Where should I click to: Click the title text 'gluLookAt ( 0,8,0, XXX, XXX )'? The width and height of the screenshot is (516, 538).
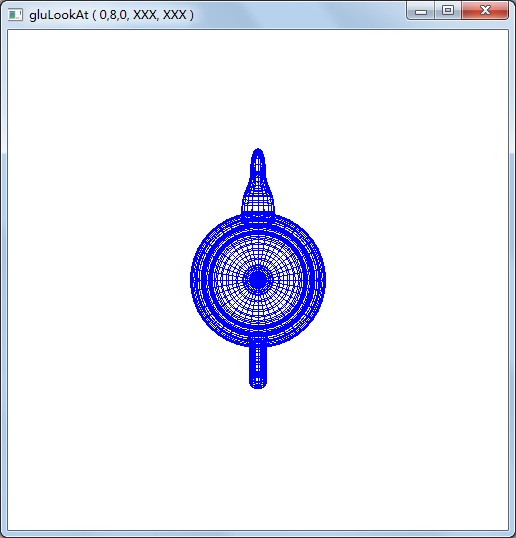pos(112,15)
